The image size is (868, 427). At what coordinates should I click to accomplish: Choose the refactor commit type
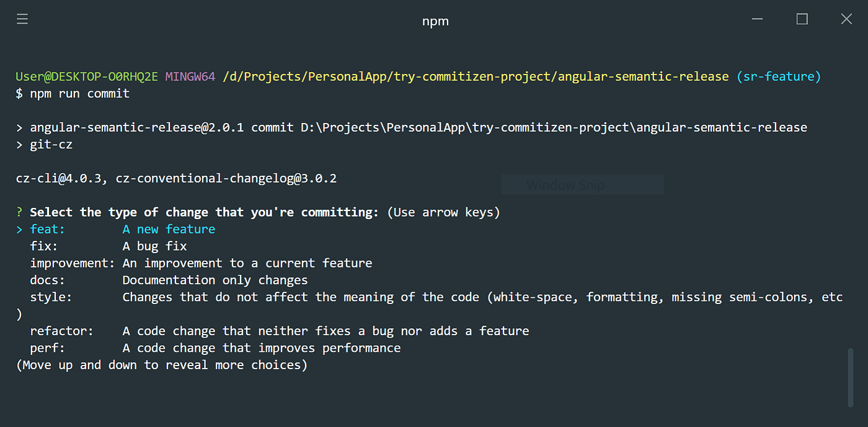[x=280, y=331]
